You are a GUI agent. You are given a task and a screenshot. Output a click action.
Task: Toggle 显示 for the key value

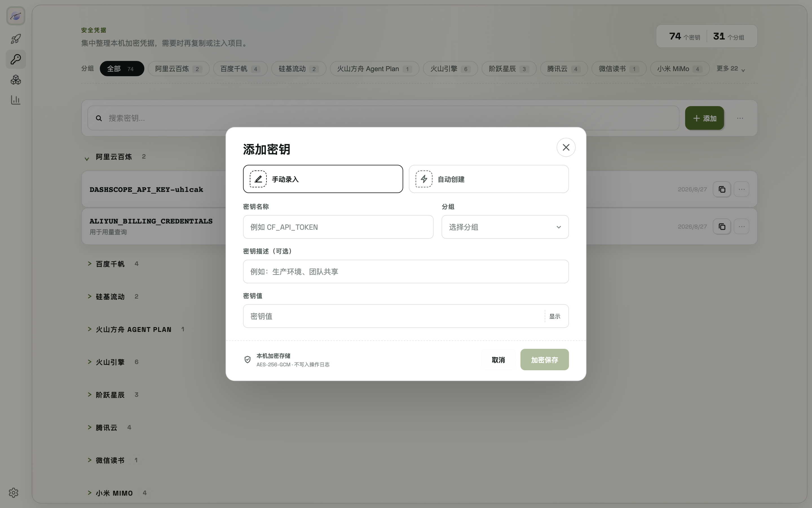pyautogui.click(x=555, y=316)
